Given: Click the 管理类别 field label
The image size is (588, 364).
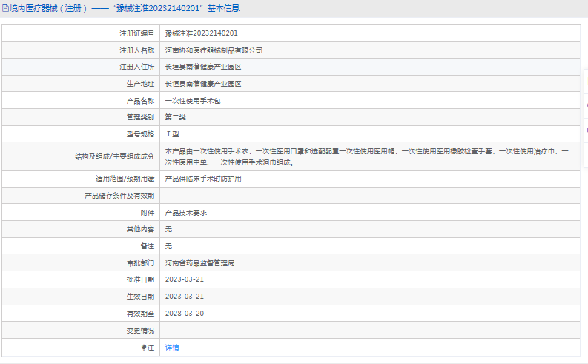Looking at the screenshot, I should tap(140, 117).
